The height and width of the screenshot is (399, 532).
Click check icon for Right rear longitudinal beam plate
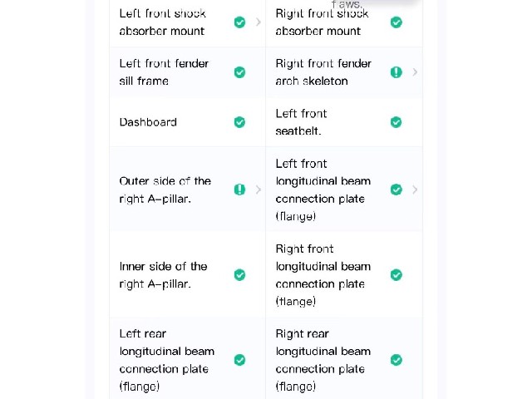pos(397,360)
